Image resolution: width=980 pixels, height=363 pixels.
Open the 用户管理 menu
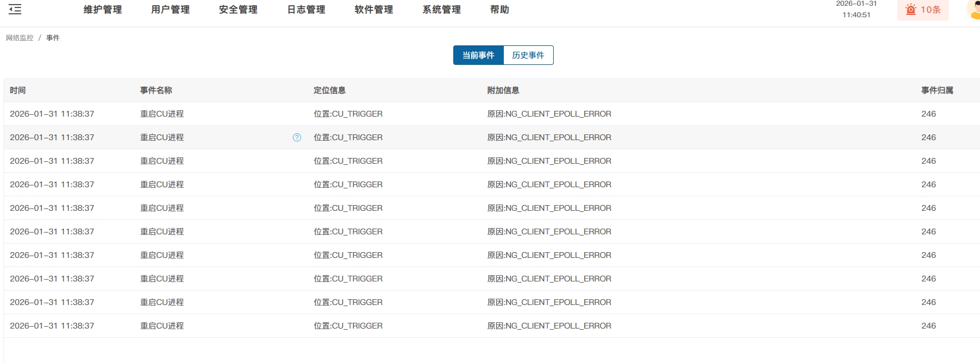(170, 10)
